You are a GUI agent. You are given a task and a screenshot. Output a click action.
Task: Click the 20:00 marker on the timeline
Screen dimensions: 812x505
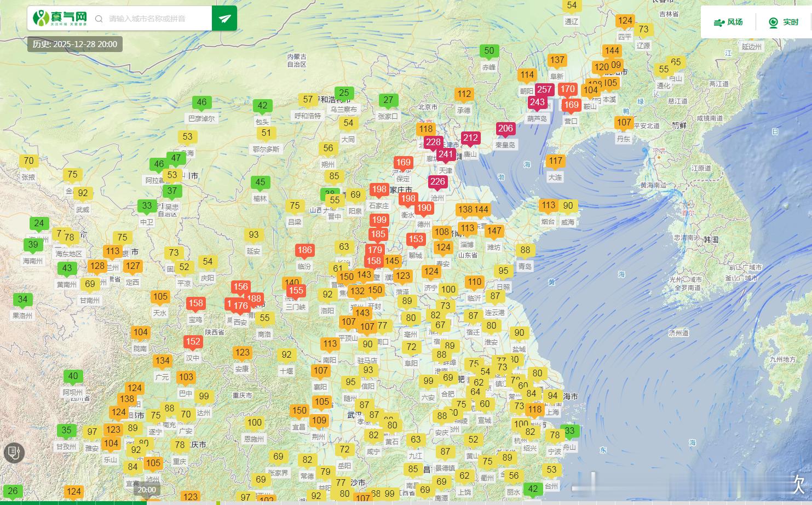click(147, 489)
